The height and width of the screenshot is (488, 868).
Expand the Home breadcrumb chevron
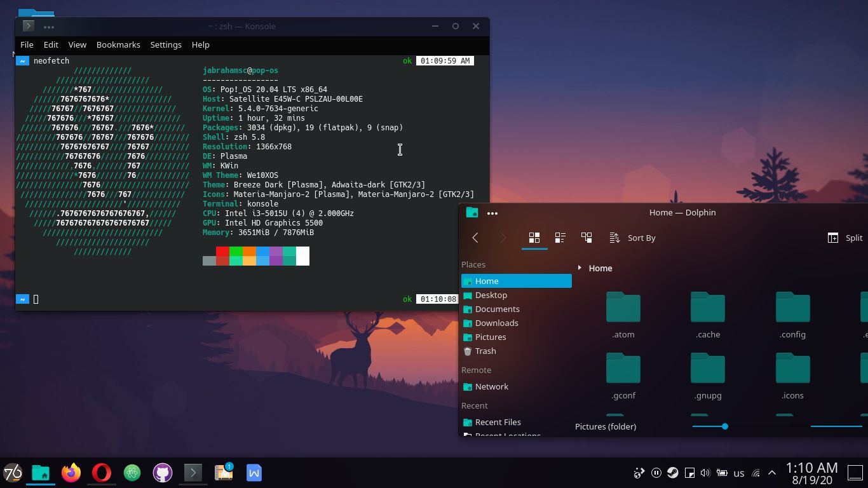pos(578,268)
